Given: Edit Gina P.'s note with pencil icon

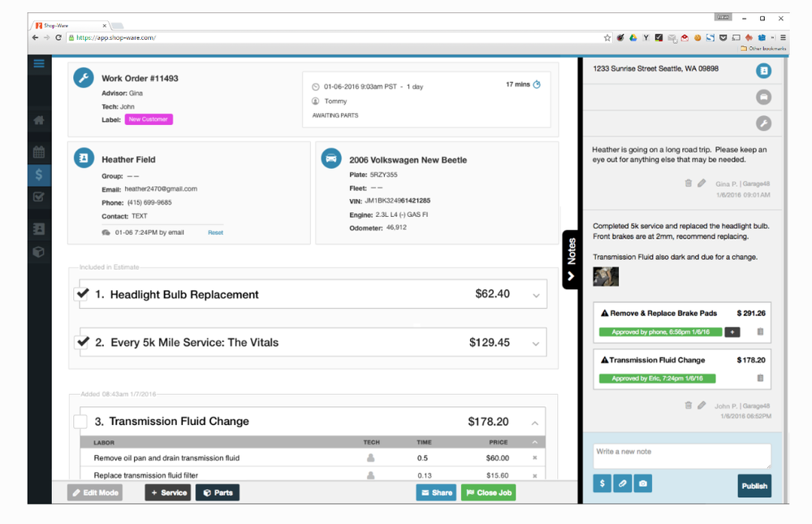Looking at the screenshot, I should click(x=702, y=183).
